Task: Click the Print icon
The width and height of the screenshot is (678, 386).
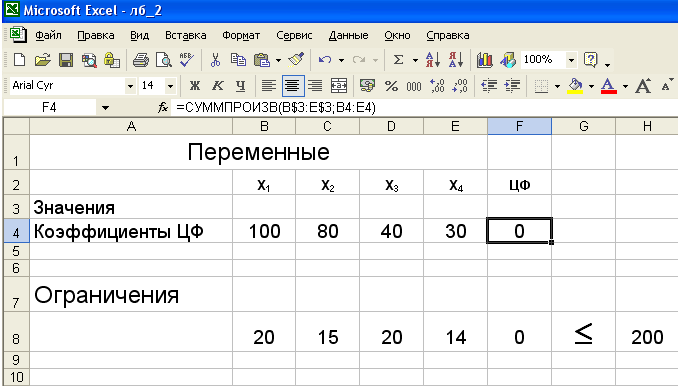Action: [x=141, y=60]
